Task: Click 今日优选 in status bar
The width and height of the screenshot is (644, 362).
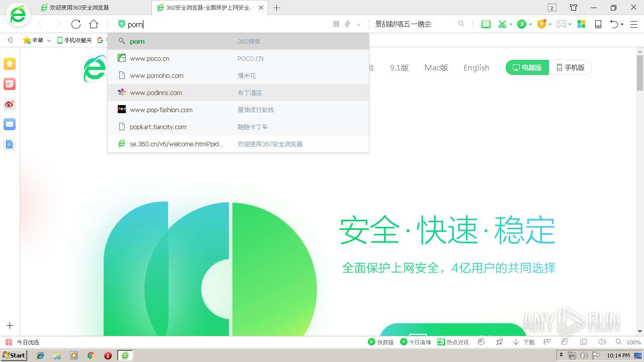Action: 22,342
